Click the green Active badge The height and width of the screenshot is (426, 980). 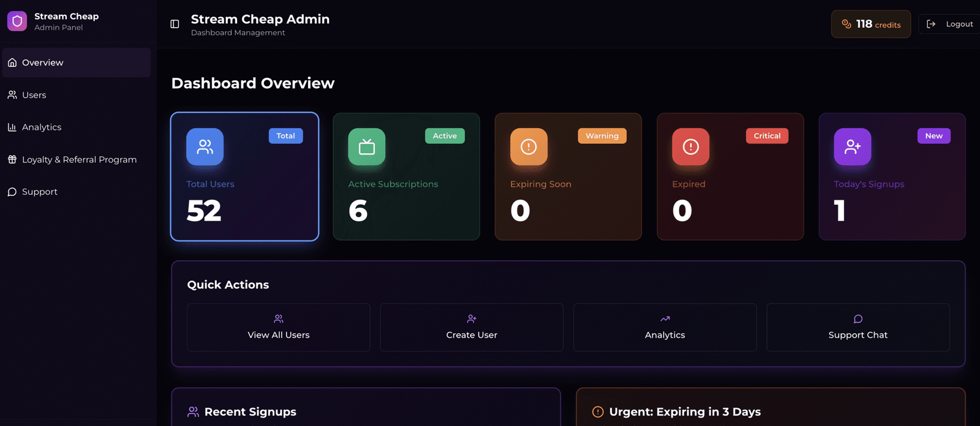click(445, 136)
